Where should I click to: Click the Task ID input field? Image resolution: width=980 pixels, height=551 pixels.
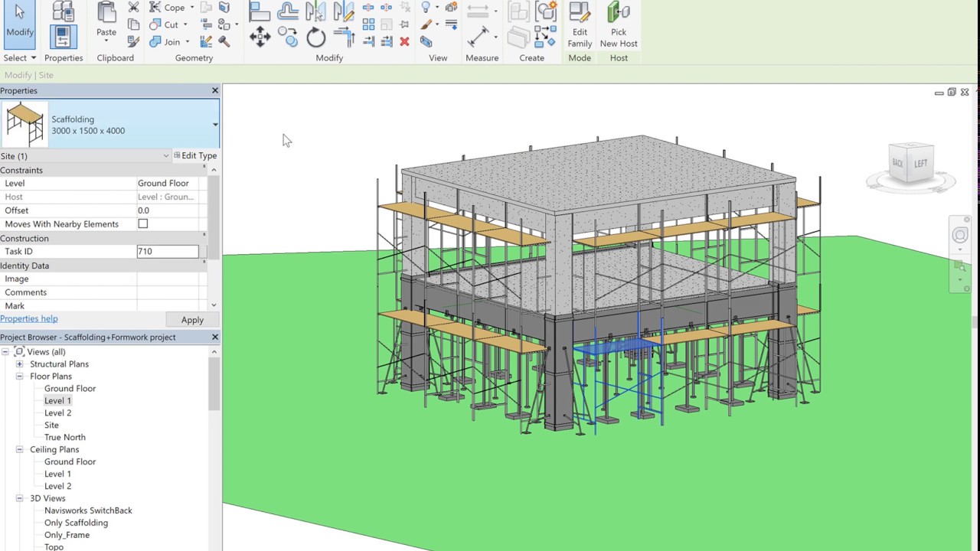168,251
